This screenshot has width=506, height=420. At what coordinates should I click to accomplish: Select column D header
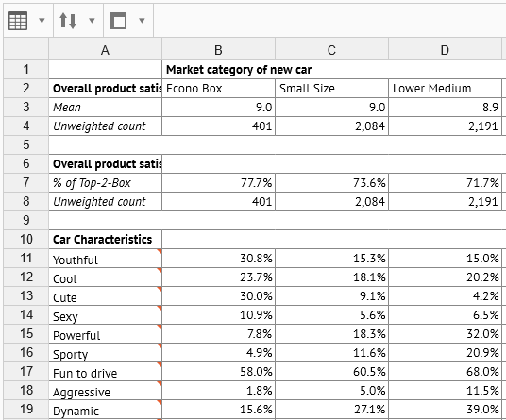point(445,50)
